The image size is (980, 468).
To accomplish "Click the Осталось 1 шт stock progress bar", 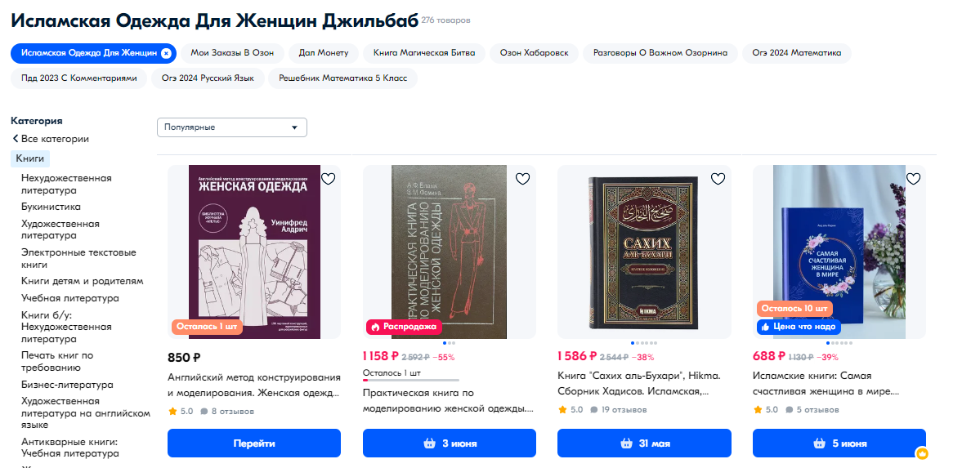I will pyautogui.click(x=411, y=380).
